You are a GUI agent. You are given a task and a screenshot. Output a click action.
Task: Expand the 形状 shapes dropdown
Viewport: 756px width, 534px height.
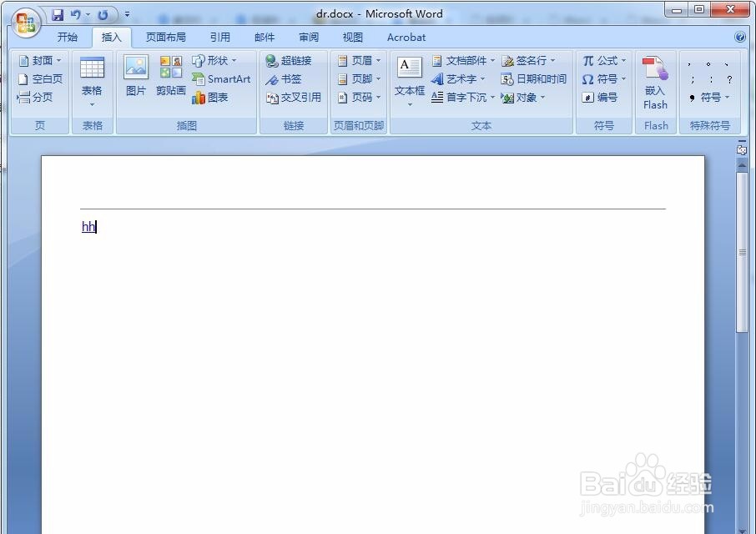tap(214, 61)
